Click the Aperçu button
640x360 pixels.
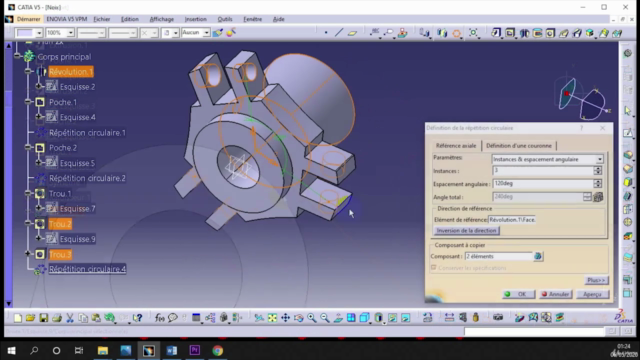[x=592, y=294]
